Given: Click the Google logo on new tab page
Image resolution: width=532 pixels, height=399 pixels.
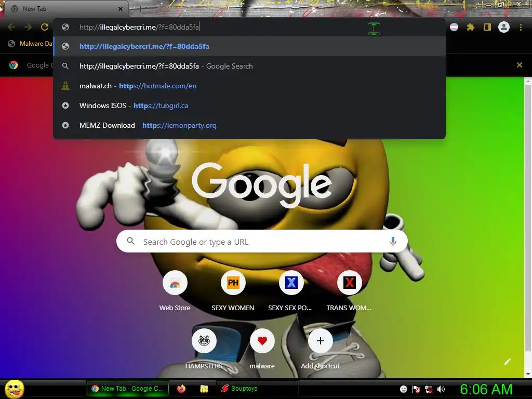Looking at the screenshot, I should (262, 185).
